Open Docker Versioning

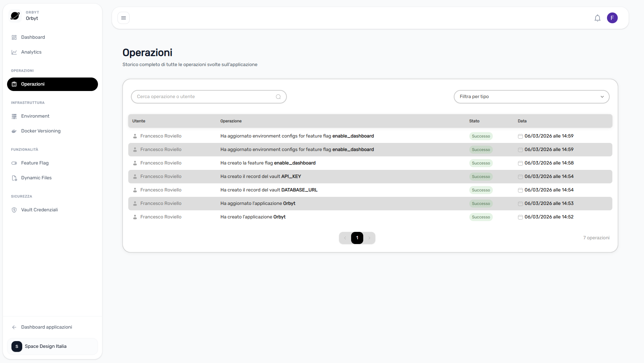[x=53, y=131]
